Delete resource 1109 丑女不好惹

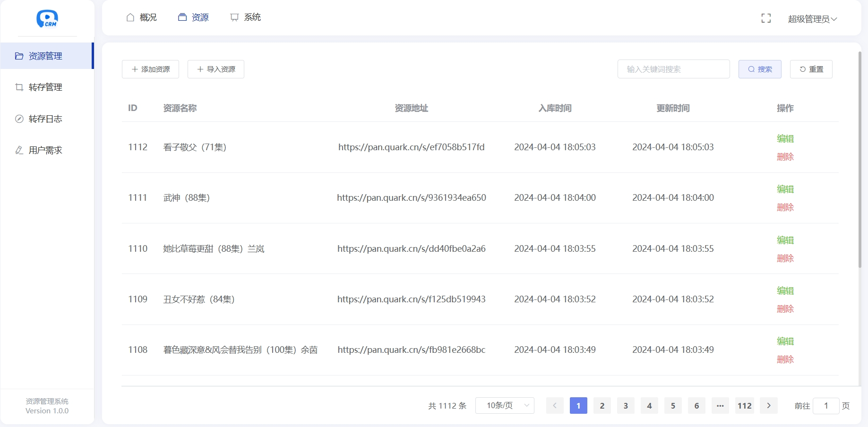785,308
